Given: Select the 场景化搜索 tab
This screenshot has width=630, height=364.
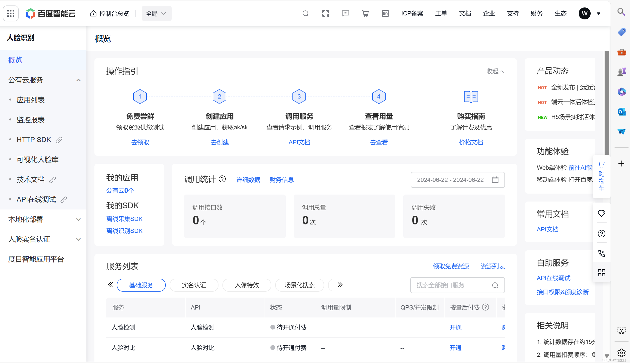Looking at the screenshot, I should point(299,285).
